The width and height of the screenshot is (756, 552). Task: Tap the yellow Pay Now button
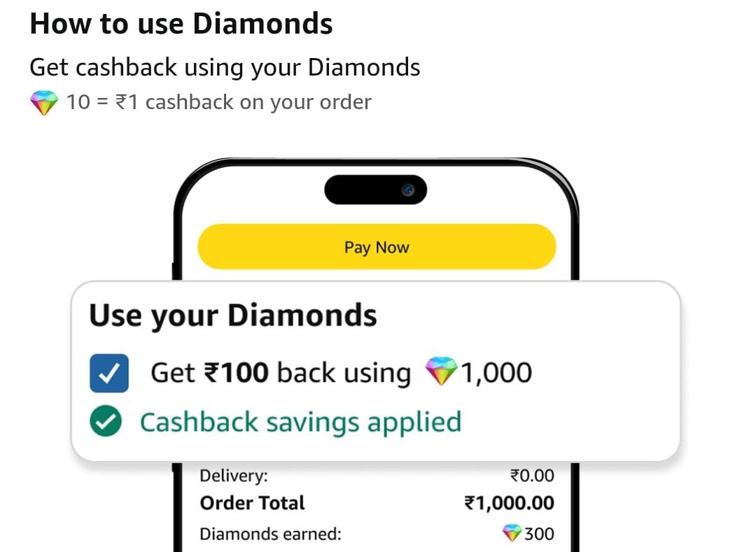pos(377,247)
